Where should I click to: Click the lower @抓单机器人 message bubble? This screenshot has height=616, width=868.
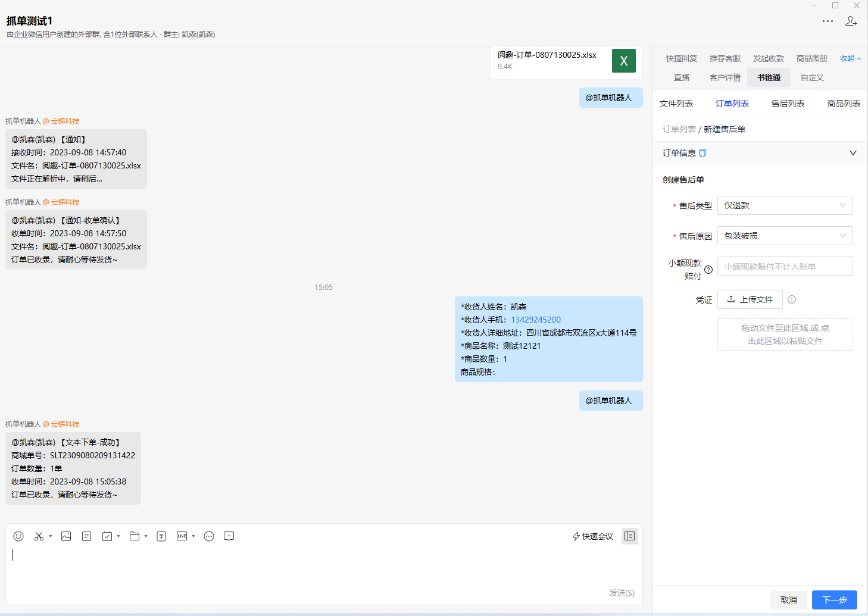[611, 401]
